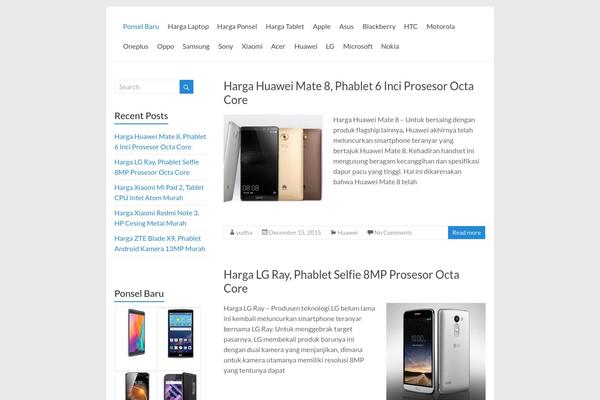Screen dimensions: 600x400
Task: Click the comment bubble icon near No Comments
Action: pos(370,232)
